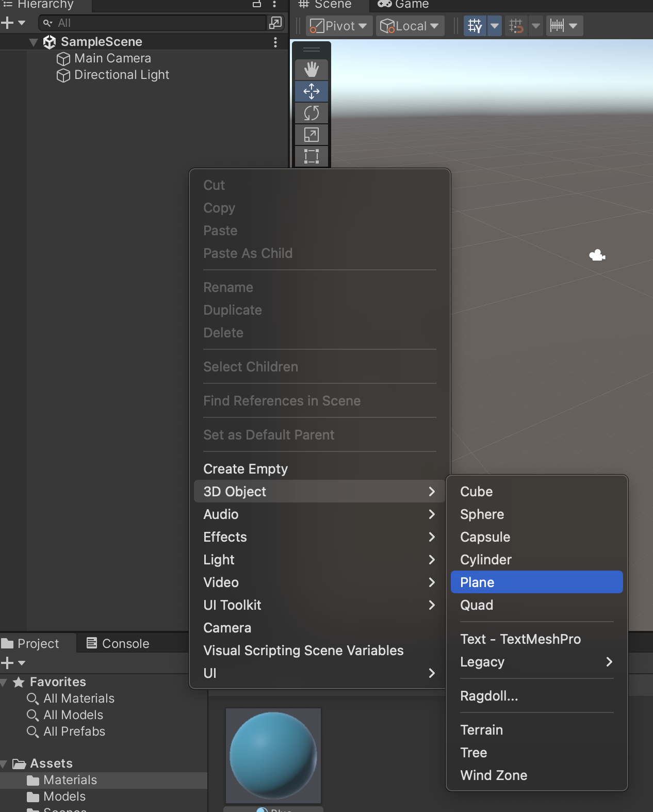The width and height of the screenshot is (653, 812).
Task: Toggle grid visibility in Scene toolbar
Action: click(475, 26)
